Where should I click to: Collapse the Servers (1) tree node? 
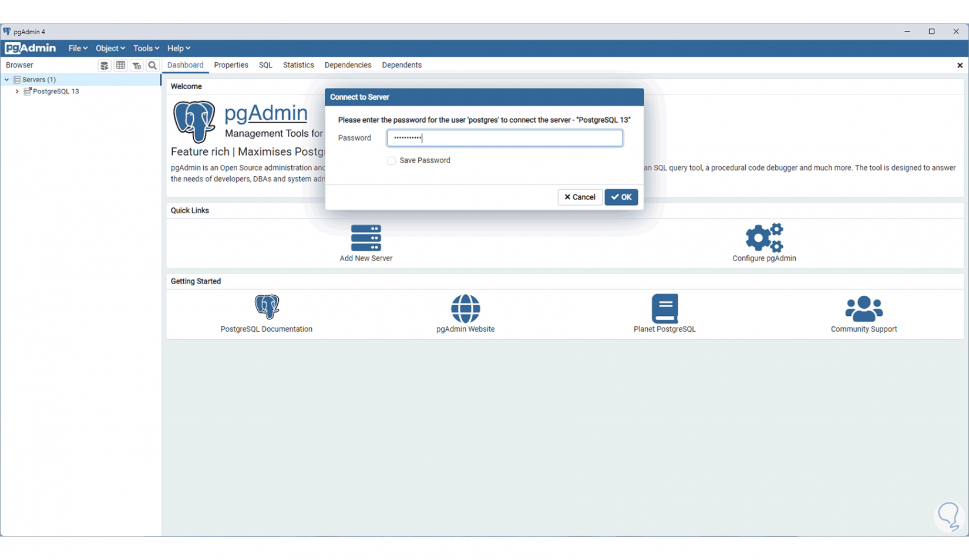pyautogui.click(x=6, y=79)
